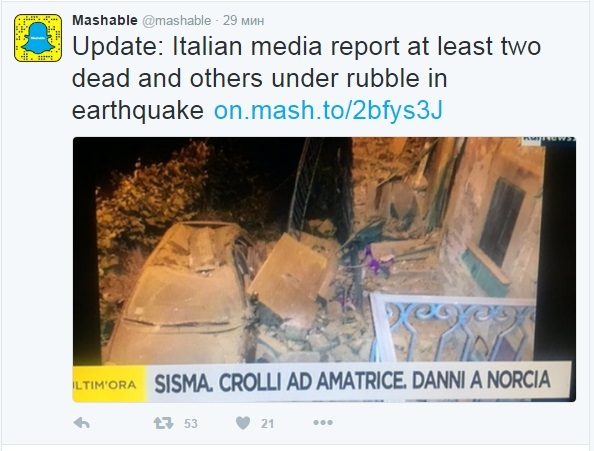Click the SISMA news banner in image
Viewport: 594px width, 451px height.
coord(352,382)
